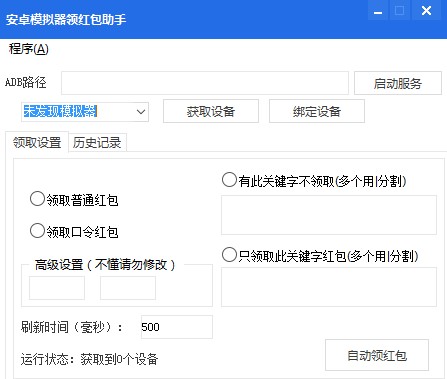The height and width of the screenshot is (379, 447).
Task: Click the 获取设备 button
Action: point(211,111)
